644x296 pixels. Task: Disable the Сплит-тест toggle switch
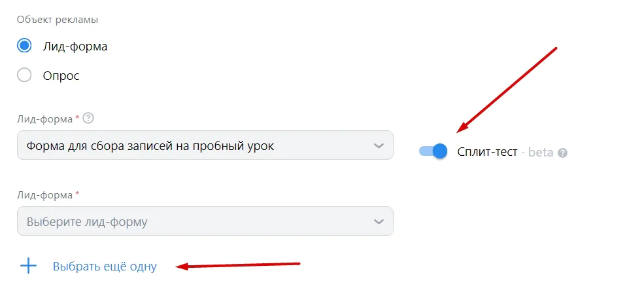(433, 151)
